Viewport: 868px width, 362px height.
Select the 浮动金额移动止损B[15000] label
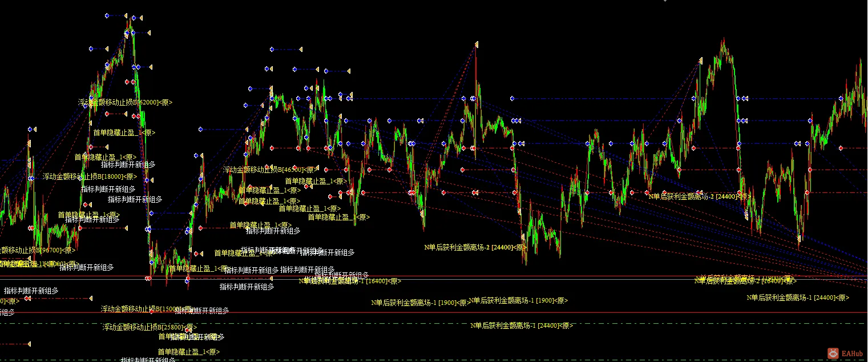pyautogui.click(x=148, y=309)
